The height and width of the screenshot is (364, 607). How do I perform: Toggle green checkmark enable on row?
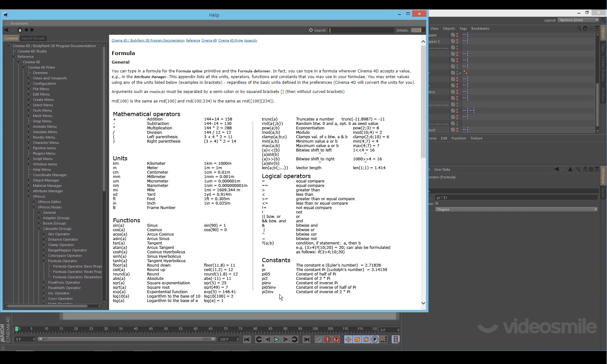[x=460, y=73]
